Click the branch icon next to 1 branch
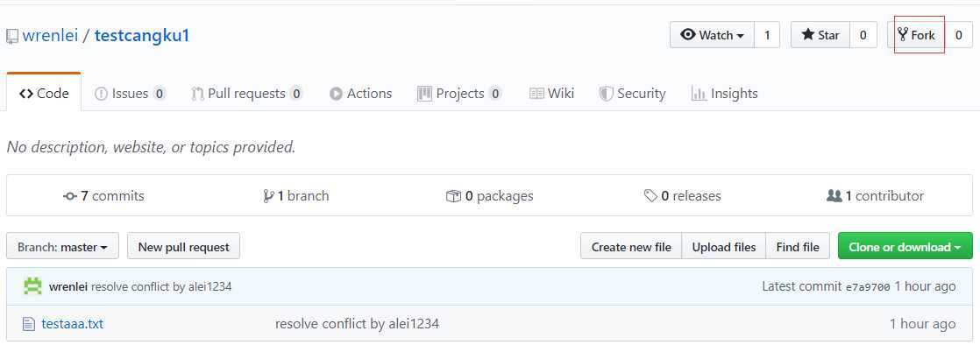This screenshot has width=980, height=345. click(x=269, y=196)
